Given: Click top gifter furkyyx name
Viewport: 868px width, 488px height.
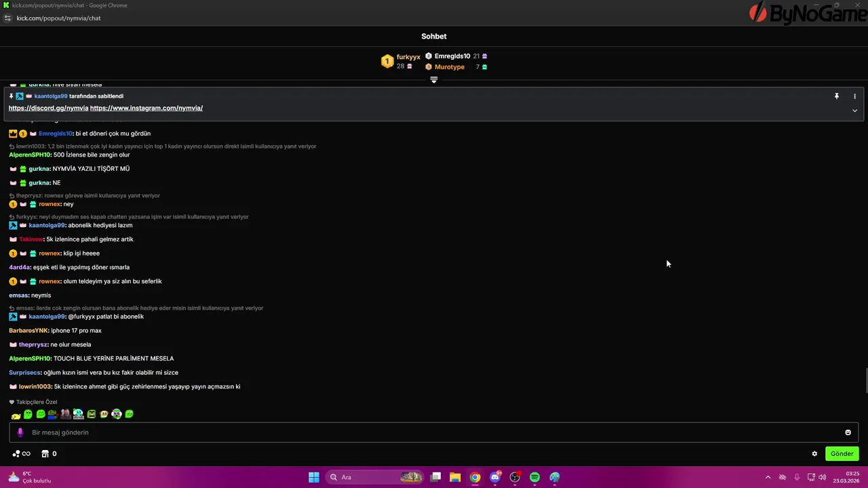Looking at the screenshot, I should pyautogui.click(x=408, y=57).
